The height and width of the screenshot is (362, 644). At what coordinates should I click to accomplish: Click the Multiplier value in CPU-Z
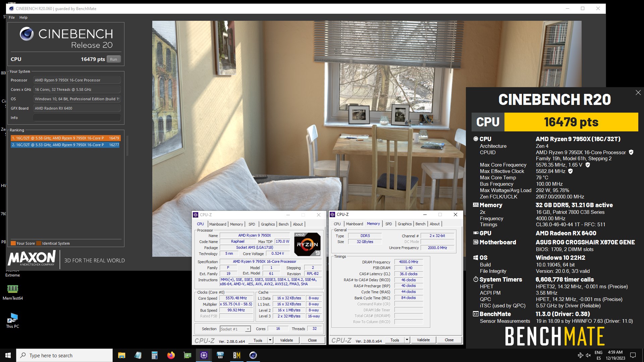click(236, 304)
